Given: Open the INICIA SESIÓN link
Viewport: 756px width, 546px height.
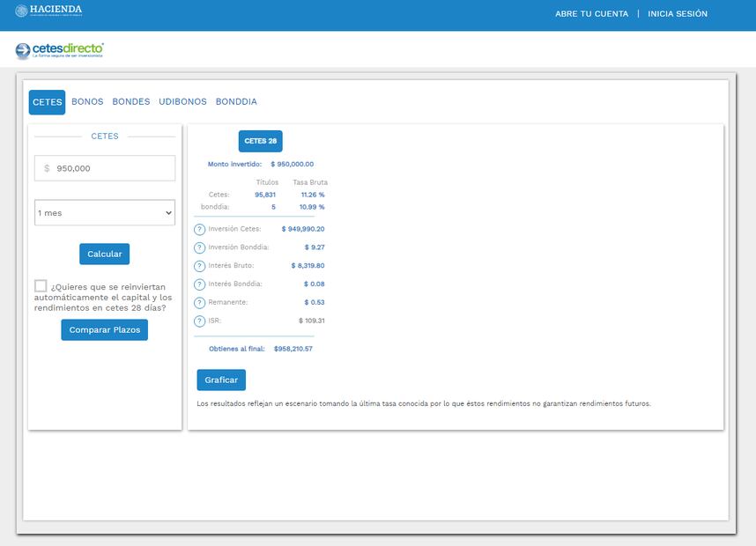Looking at the screenshot, I should pos(678,14).
